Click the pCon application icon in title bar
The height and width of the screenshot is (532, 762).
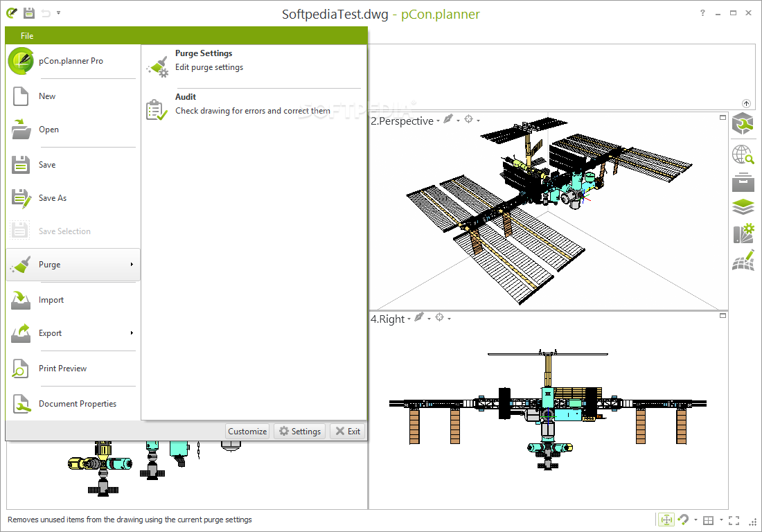coord(12,13)
